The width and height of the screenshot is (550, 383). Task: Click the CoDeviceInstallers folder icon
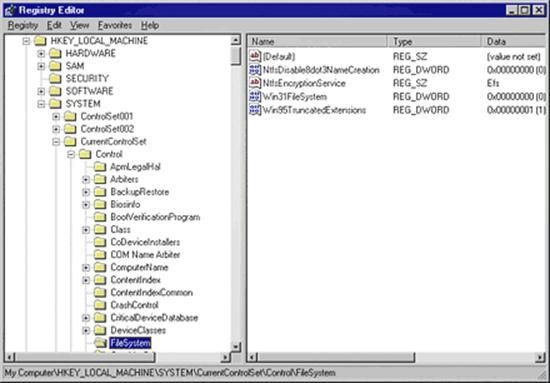click(100, 242)
